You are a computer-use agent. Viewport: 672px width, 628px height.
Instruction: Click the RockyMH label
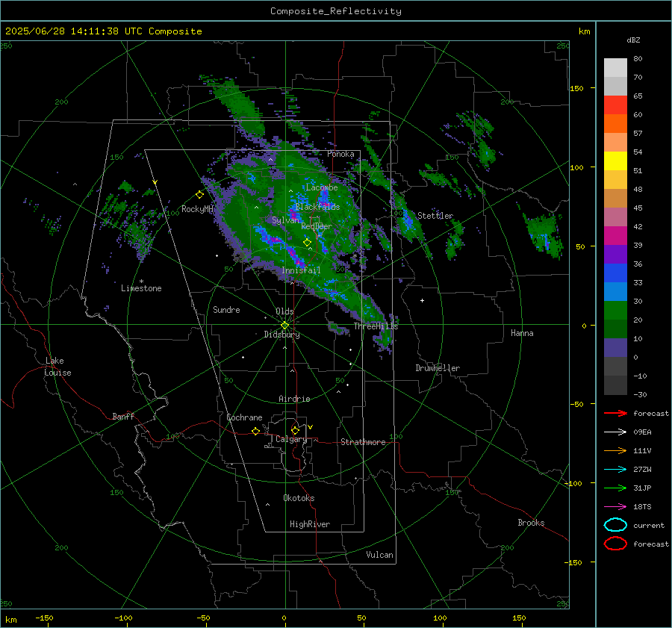tap(197, 209)
